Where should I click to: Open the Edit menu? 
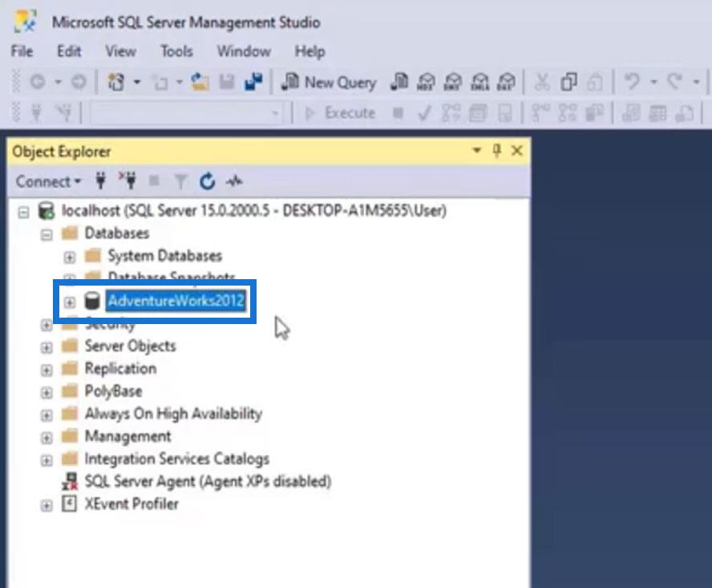[69, 51]
